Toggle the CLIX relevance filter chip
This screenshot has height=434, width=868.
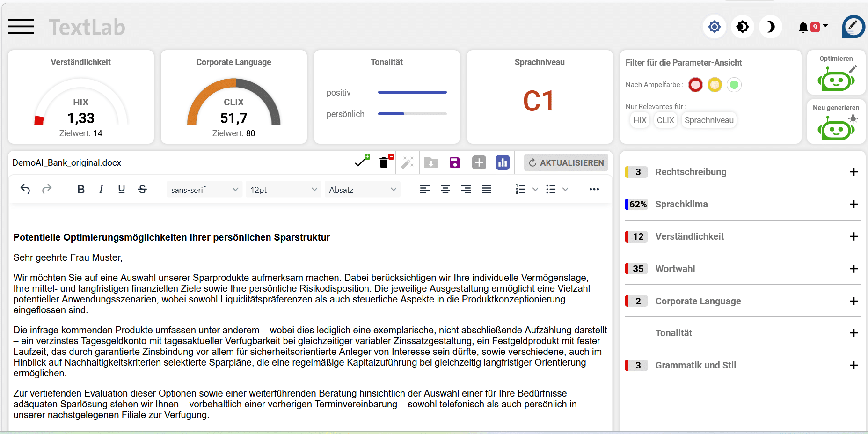(665, 120)
